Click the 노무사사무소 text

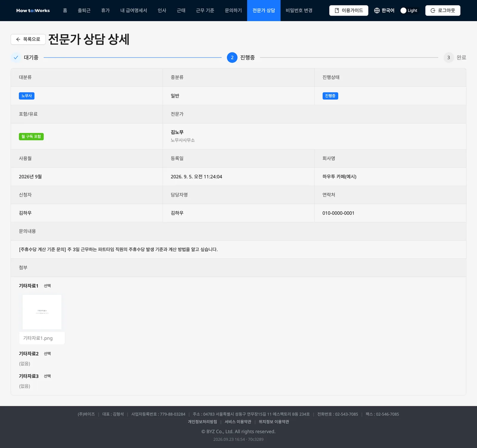pyautogui.click(x=183, y=140)
